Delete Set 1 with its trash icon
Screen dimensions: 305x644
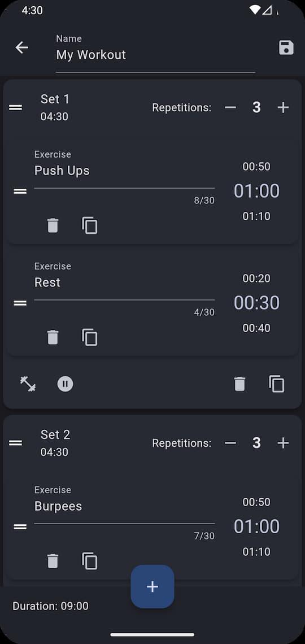239,384
